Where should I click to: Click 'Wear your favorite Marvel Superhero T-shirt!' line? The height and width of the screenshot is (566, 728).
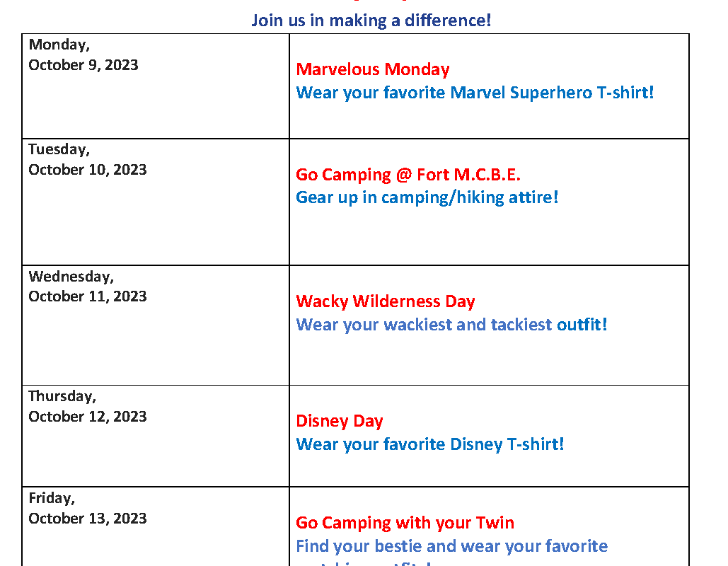point(475,93)
